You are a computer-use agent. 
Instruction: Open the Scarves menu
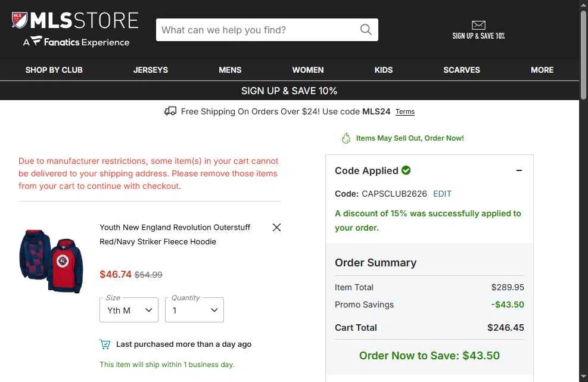462,70
